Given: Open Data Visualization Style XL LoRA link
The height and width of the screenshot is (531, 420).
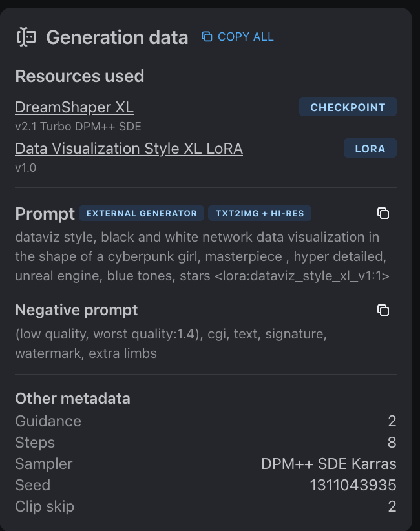Looking at the screenshot, I should (129, 149).
